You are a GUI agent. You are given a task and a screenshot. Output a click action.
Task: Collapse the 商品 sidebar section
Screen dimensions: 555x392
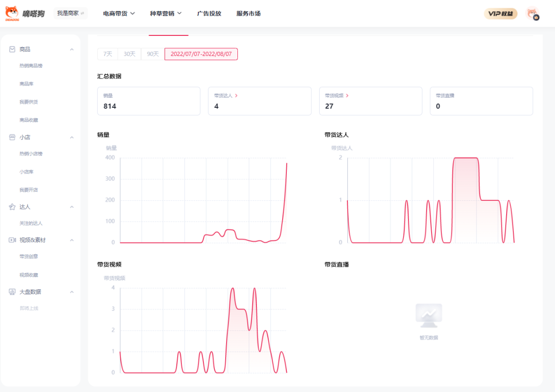click(72, 49)
